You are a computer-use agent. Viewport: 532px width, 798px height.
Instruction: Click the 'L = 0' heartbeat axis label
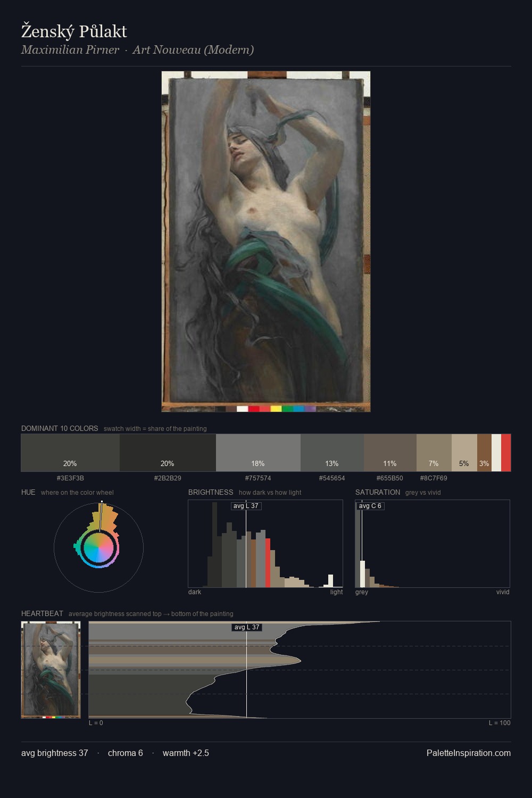coord(96,723)
